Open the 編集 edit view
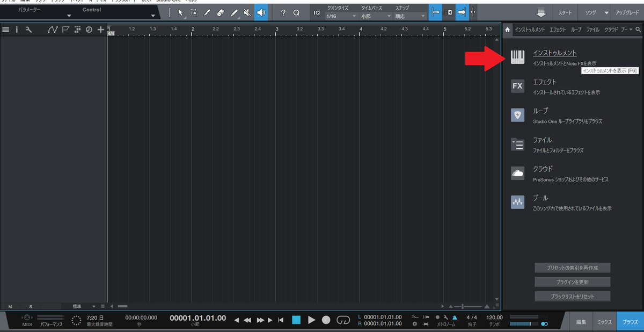 click(x=581, y=322)
